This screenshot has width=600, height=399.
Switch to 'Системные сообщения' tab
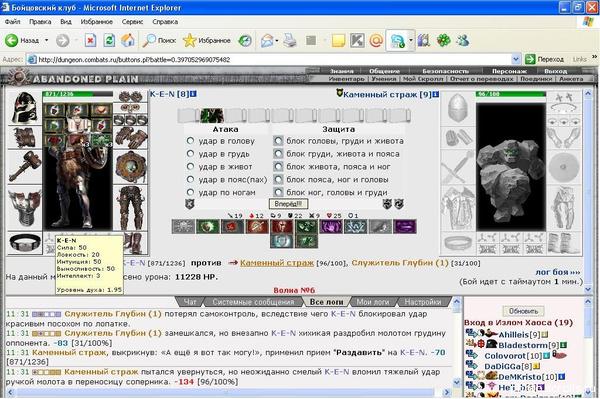click(253, 302)
